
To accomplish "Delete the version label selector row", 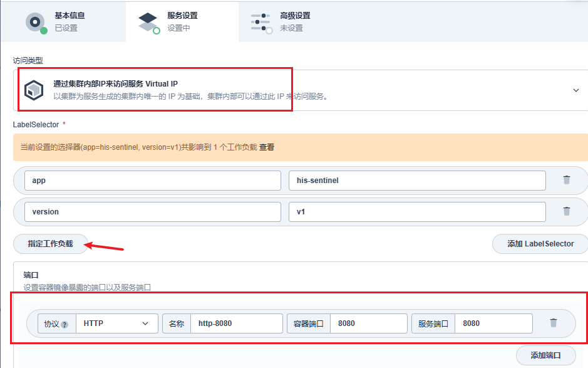I will (x=566, y=211).
